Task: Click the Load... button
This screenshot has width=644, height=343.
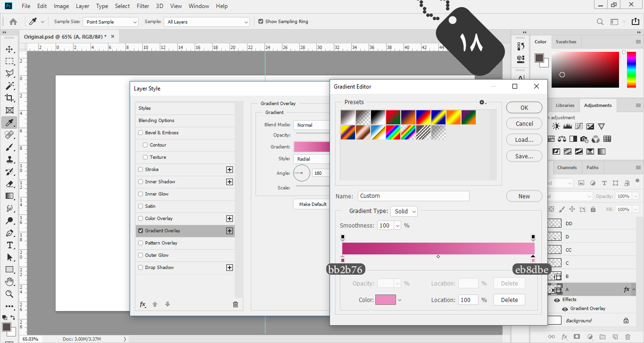Action: (x=524, y=140)
